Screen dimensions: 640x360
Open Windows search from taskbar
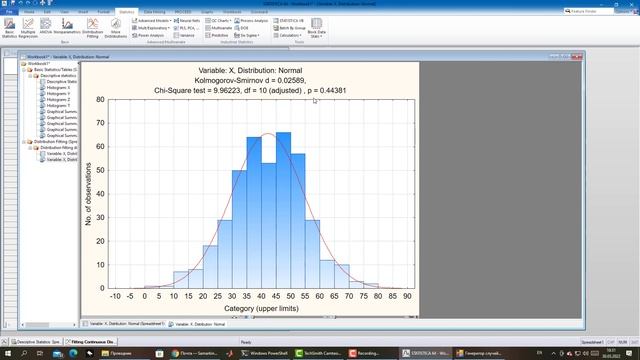click(x=24, y=353)
